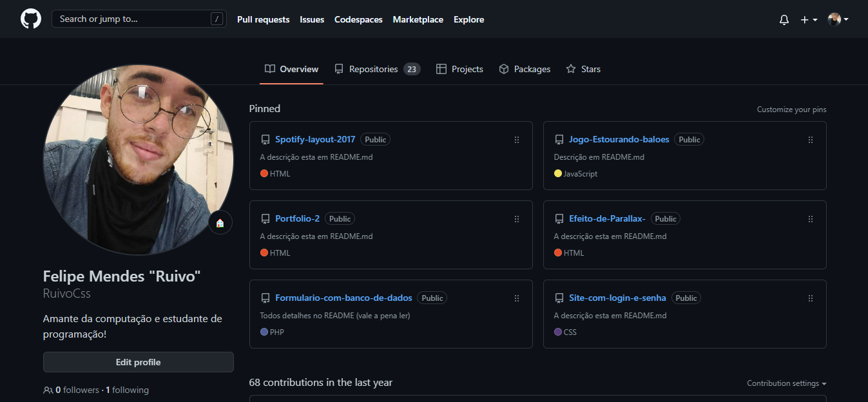View the 0 followers list
This screenshot has width=868, height=402.
77,390
